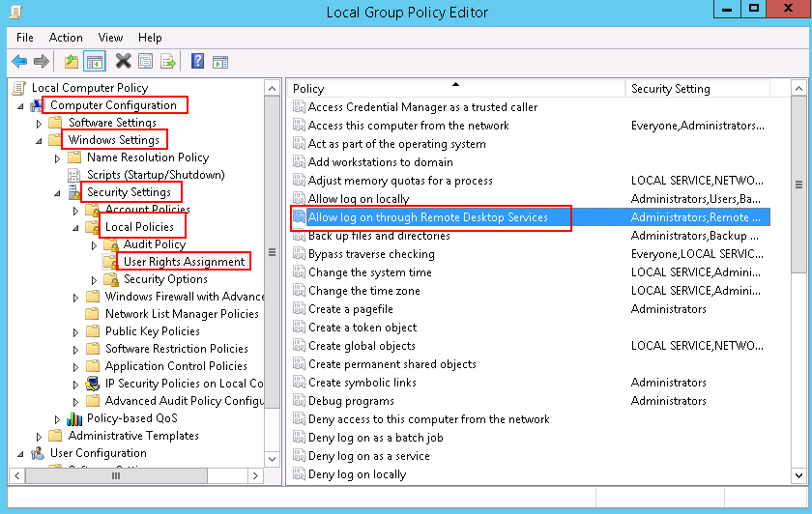The width and height of the screenshot is (812, 514).
Task: Click the IP Security Policies icon
Action: [93, 384]
